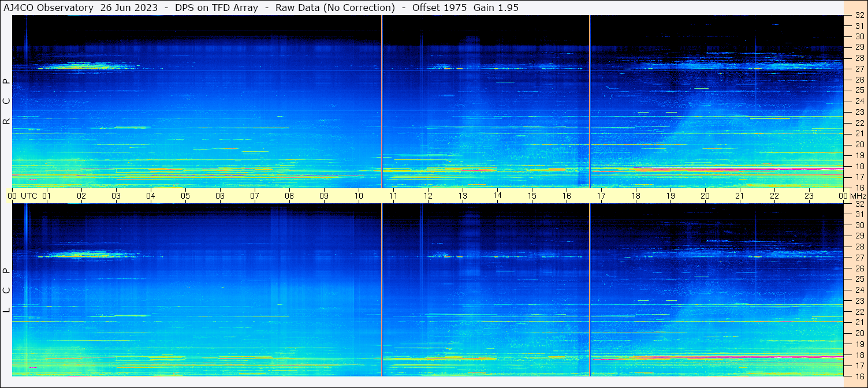Click the "00" label beside MHz
This screenshot has height=388, width=868.
[844, 196]
